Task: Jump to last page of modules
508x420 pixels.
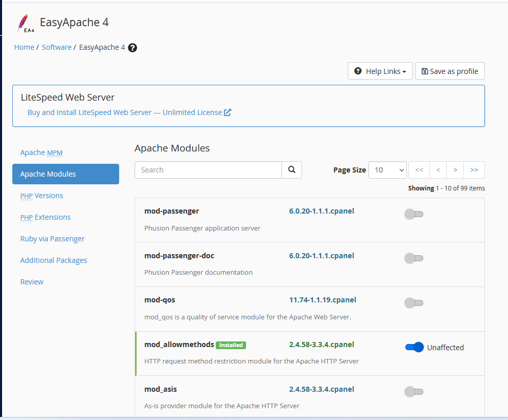Action: 474,170
